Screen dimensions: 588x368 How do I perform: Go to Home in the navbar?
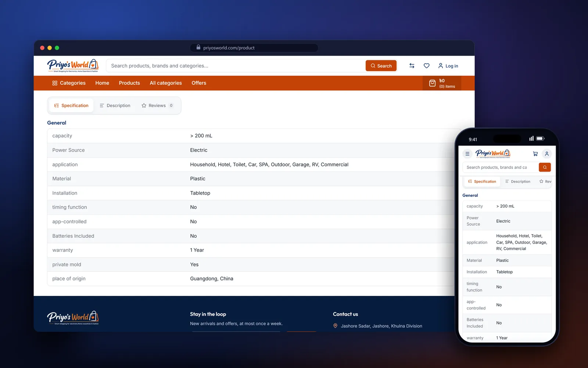tap(102, 83)
